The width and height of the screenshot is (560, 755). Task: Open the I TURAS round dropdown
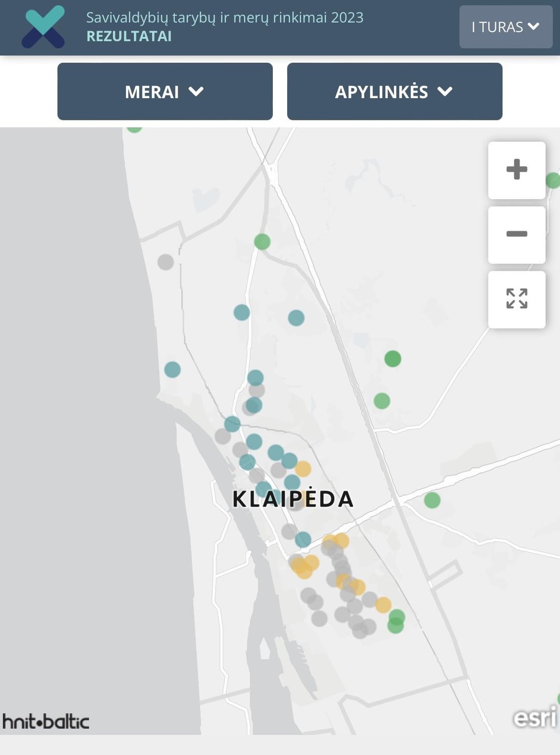pyautogui.click(x=506, y=27)
